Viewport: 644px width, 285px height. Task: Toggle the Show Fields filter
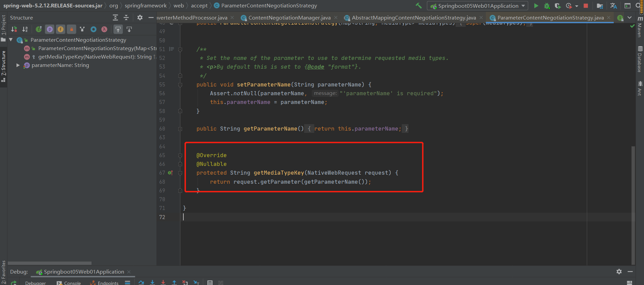click(61, 29)
